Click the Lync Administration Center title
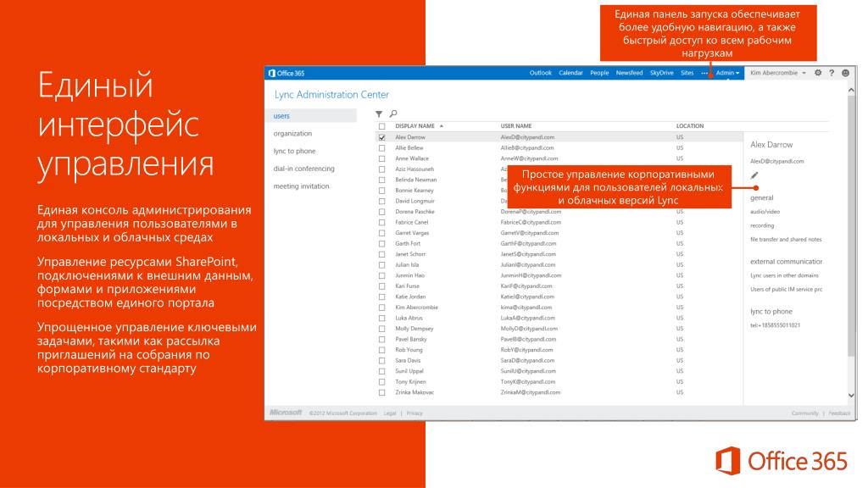This screenshot has width=868, height=488. point(331,95)
